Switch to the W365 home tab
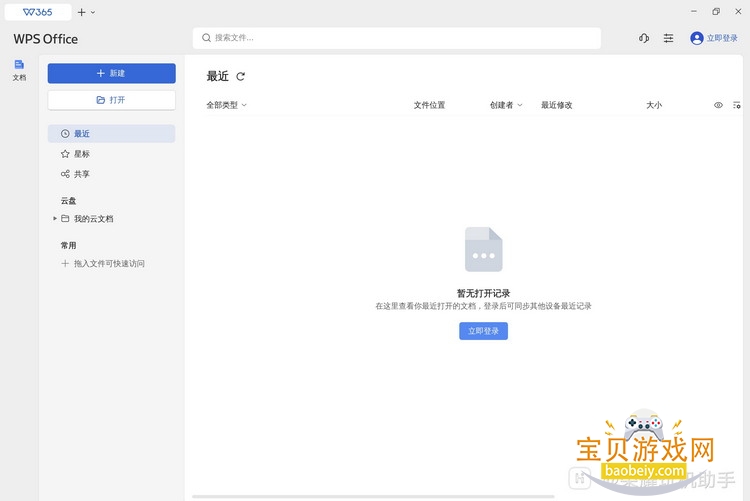This screenshot has width=750, height=501. click(x=37, y=12)
